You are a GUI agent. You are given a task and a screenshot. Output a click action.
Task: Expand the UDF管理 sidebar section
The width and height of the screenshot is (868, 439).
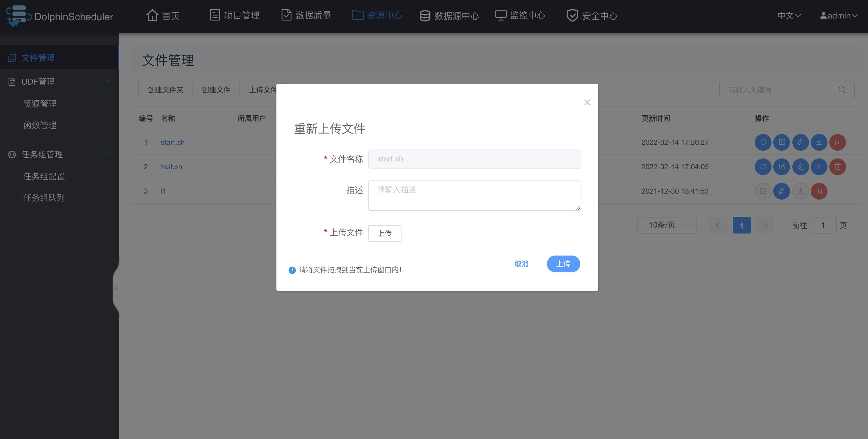59,82
